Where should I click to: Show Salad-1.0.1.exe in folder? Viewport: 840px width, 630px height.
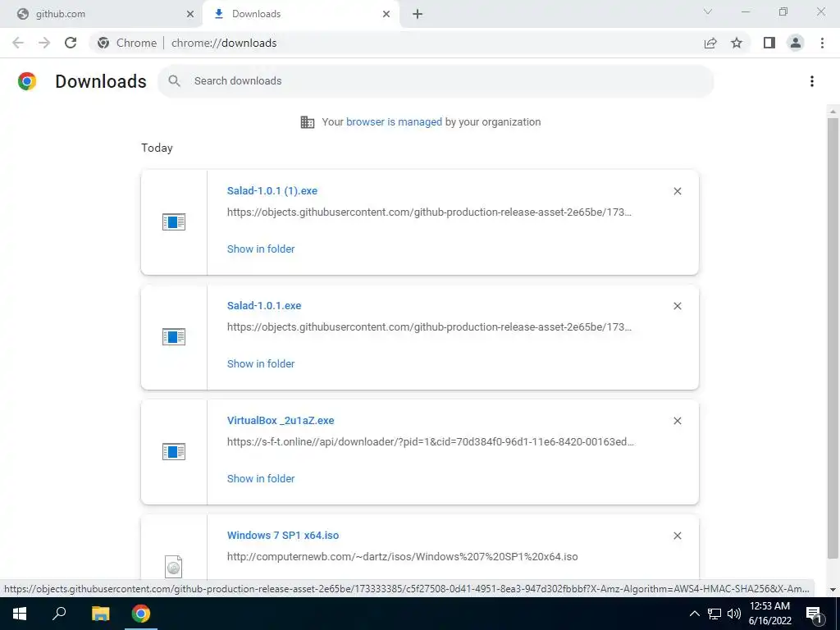[x=261, y=363]
